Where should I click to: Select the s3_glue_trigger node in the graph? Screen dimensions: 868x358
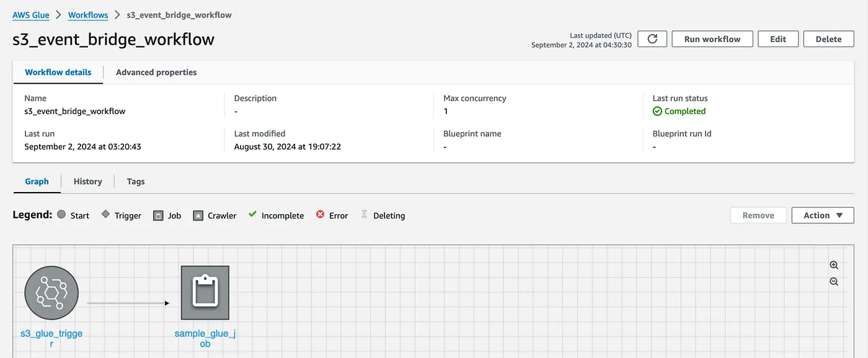(x=51, y=292)
